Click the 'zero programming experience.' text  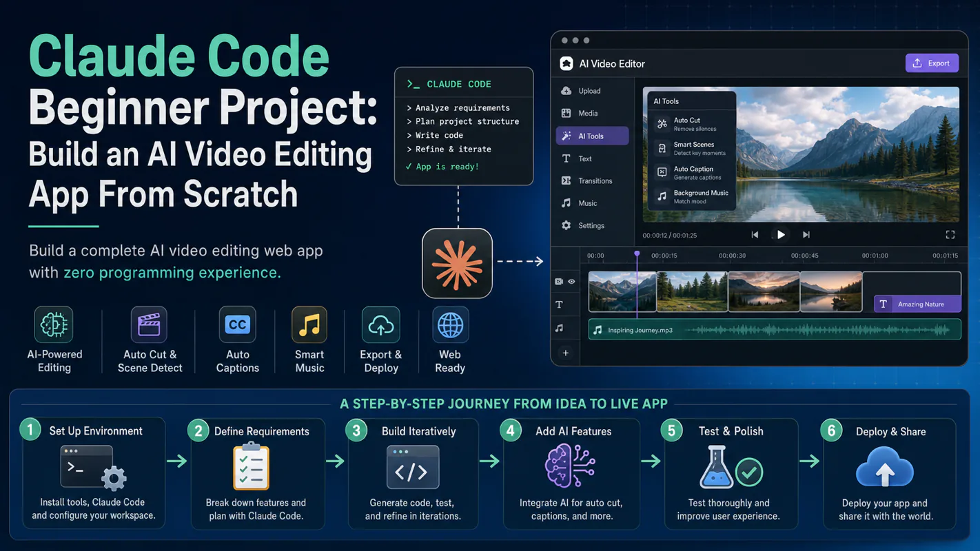tap(172, 273)
